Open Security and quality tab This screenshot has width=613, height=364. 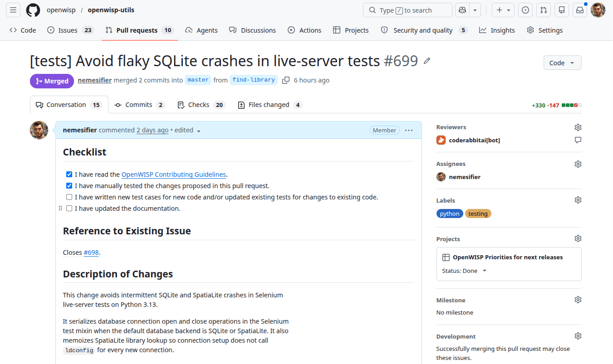[x=424, y=30]
